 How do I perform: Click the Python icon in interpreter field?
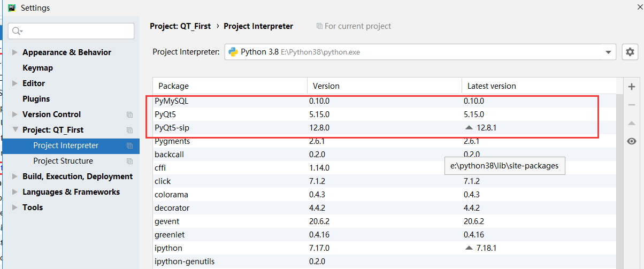click(233, 52)
